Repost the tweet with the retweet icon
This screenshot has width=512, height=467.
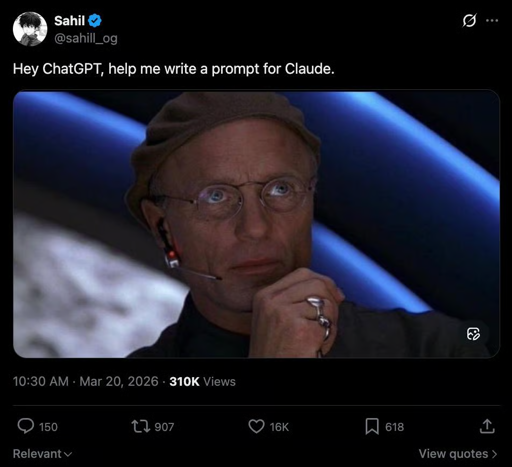(140, 426)
